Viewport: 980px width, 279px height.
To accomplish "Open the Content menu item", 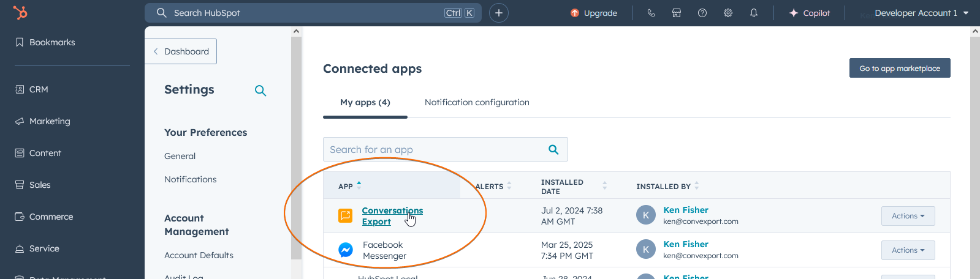I will (38, 153).
